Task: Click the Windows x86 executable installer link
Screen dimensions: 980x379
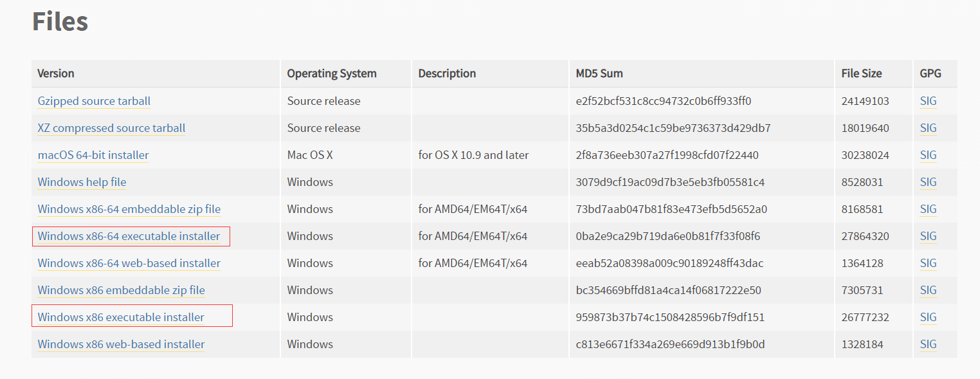Action: [121, 317]
